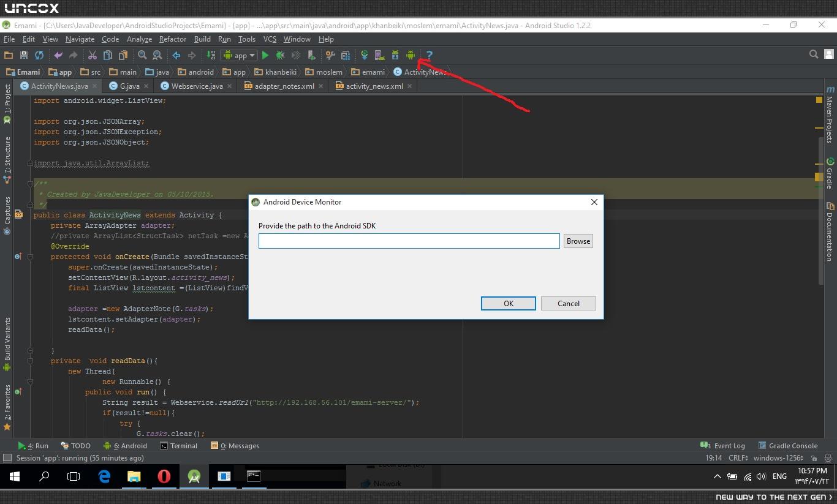
Task: Open the Navigate menu
Action: click(80, 39)
